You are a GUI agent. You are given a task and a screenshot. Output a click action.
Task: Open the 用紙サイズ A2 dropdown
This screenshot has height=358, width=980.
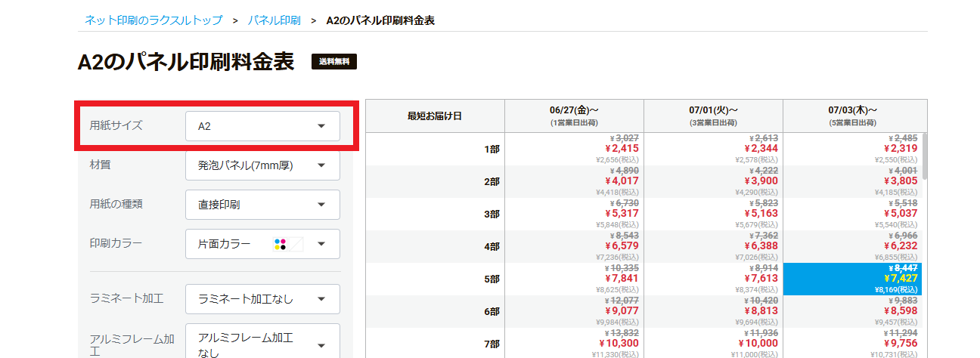click(x=262, y=126)
